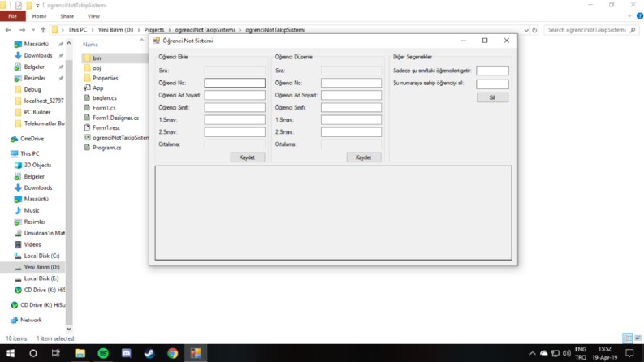
Task: Select Program.cs file
Action: [106, 148]
